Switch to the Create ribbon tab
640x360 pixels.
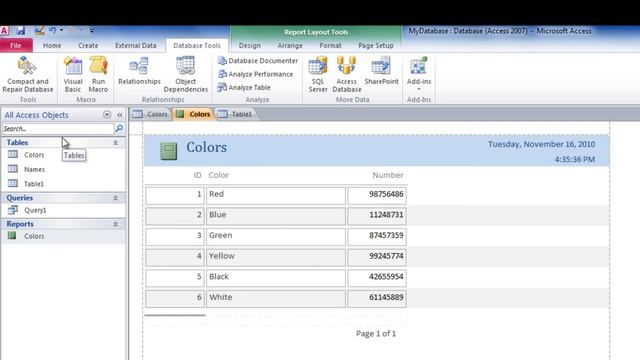(x=88, y=46)
